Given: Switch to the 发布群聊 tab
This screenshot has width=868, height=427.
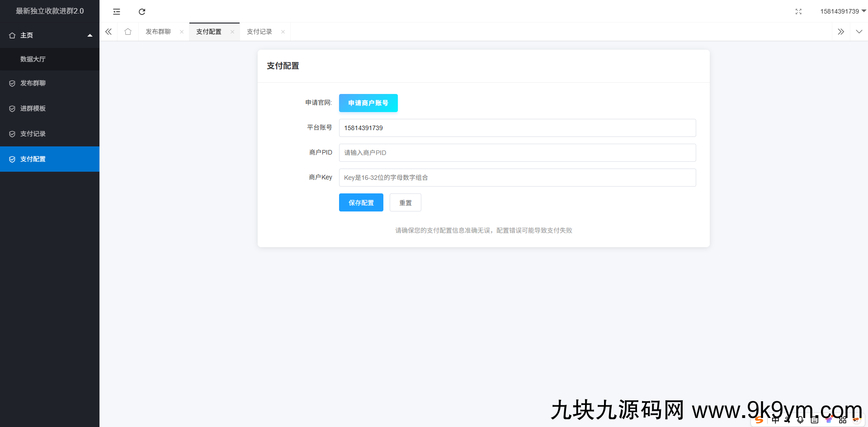Looking at the screenshot, I should pos(158,32).
